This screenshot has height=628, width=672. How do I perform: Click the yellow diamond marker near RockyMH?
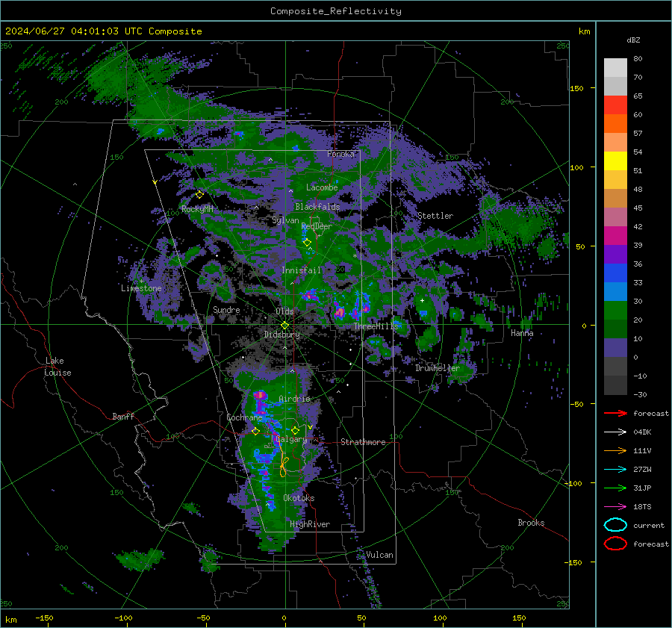(x=199, y=195)
